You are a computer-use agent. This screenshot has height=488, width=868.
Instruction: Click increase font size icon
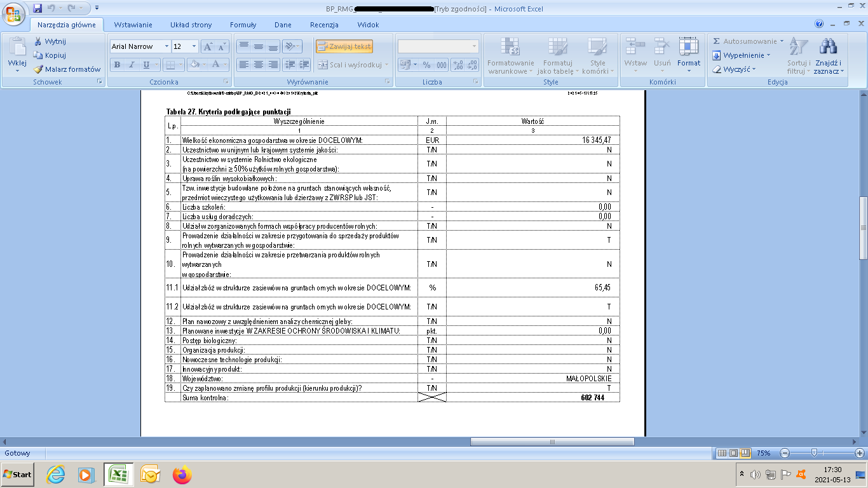pos(208,47)
